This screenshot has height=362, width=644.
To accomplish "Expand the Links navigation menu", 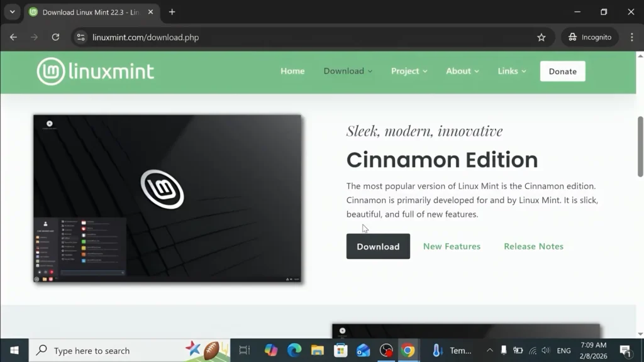I will pyautogui.click(x=512, y=71).
